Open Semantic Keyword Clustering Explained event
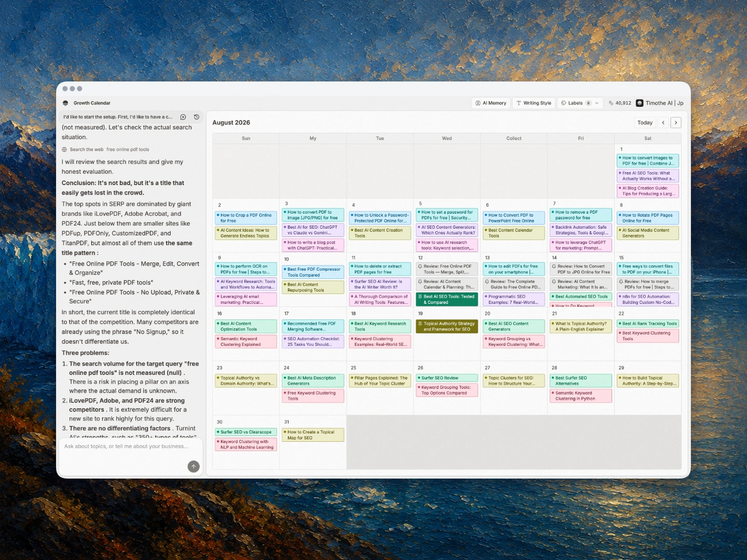This screenshot has width=747, height=560. point(246,341)
